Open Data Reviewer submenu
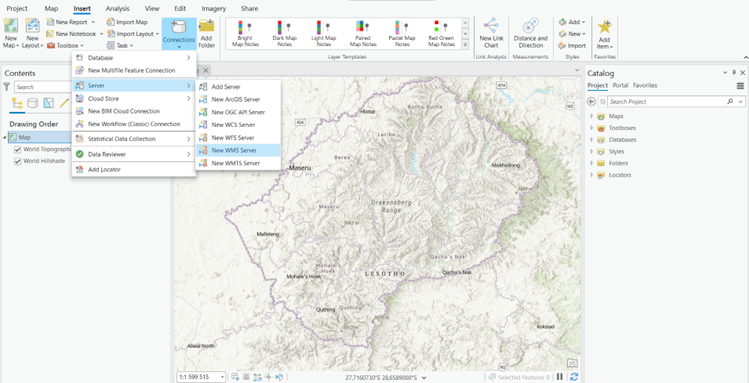Image resolution: width=749 pixels, height=383 pixels. click(134, 154)
